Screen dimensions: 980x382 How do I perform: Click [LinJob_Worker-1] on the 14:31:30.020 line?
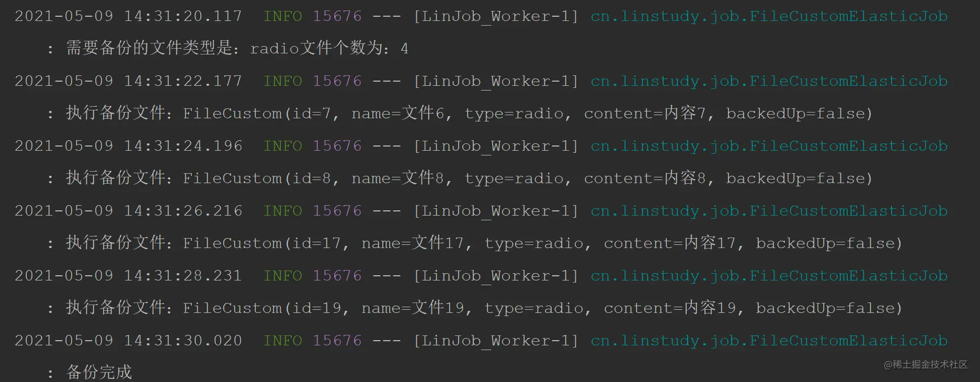pyautogui.click(x=496, y=341)
